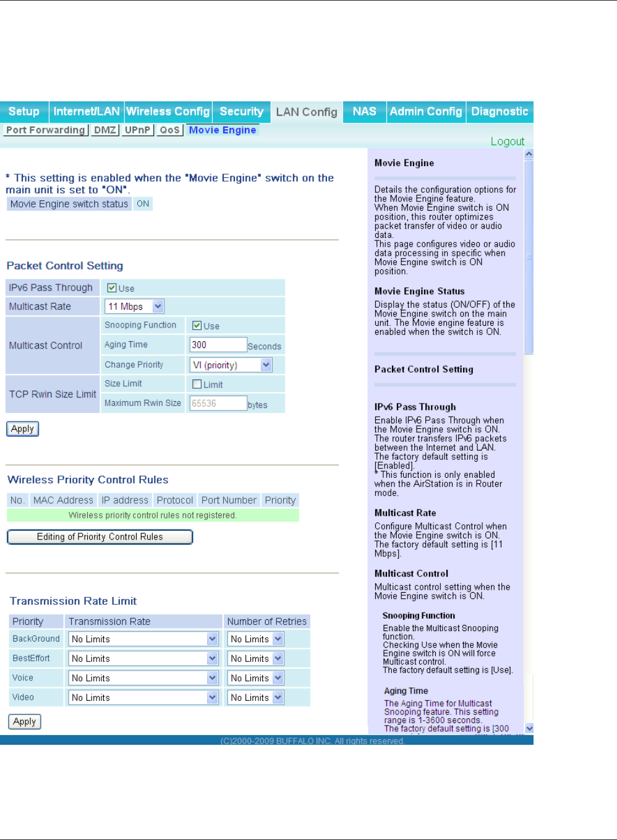
Task: Open the QoS submenu
Action: pyautogui.click(x=169, y=130)
